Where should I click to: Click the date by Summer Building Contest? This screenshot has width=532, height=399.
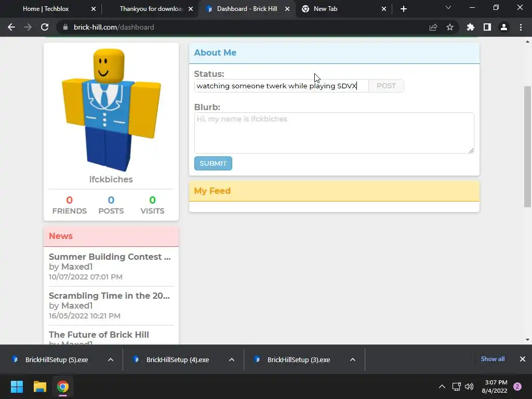pos(86,277)
